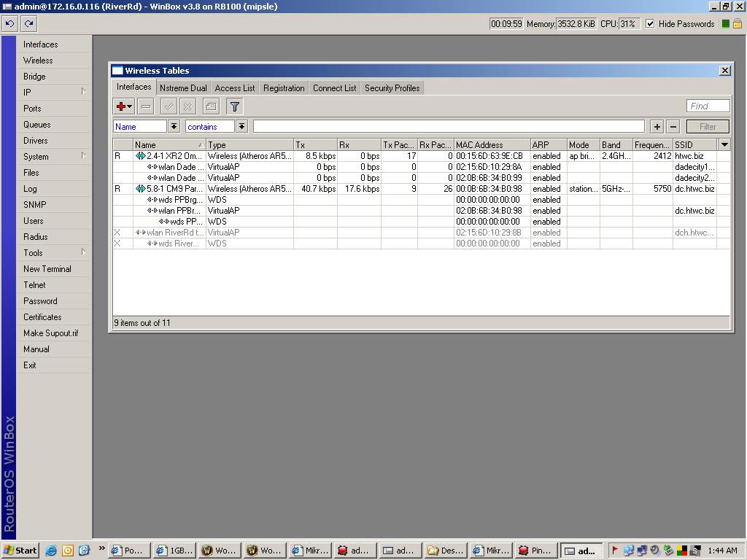Viewport: 747px width, 560px height.
Task: Click the Undo arrow in WinBox toolbar
Action: tap(10, 23)
